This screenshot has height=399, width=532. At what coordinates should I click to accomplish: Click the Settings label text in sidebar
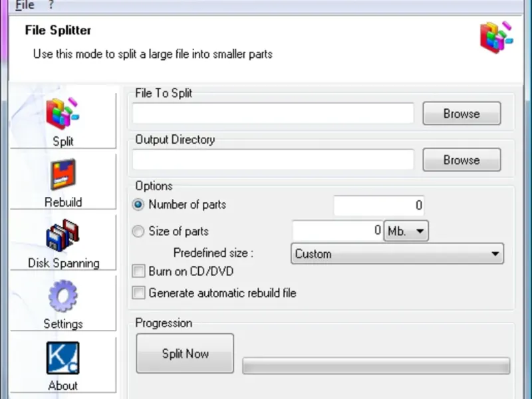[63, 324]
